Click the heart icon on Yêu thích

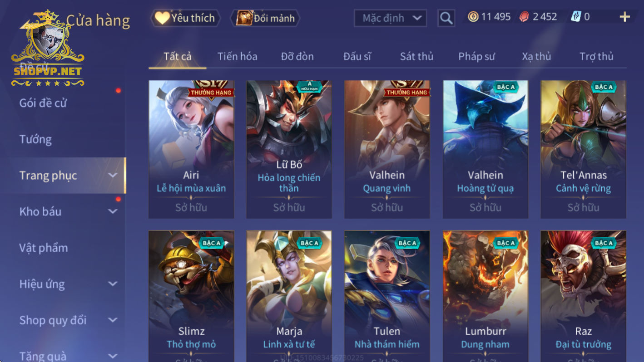(162, 18)
